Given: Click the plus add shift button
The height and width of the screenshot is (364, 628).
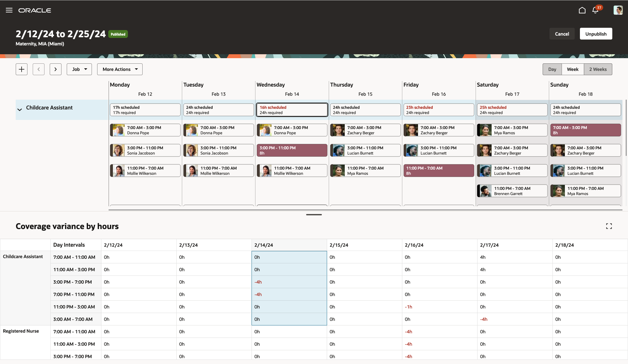Looking at the screenshot, I should pyautogui.click(x=22, y=69).
